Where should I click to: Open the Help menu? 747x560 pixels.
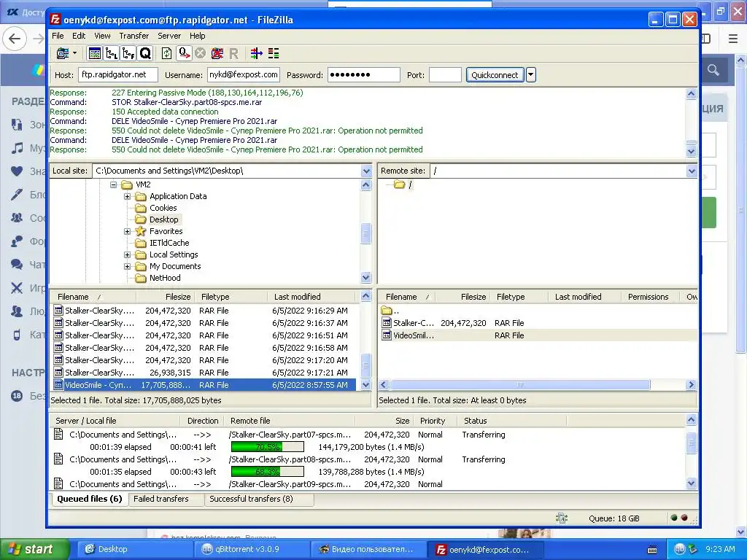tap(197, 36)
